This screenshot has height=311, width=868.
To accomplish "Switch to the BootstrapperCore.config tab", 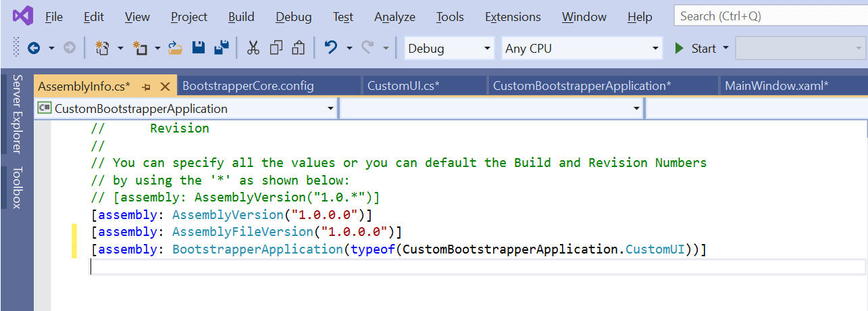I will (x=248, y=86).
